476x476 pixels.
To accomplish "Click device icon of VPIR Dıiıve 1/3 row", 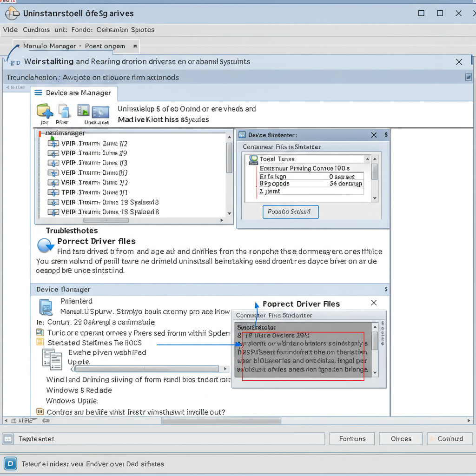I will 53,163.
